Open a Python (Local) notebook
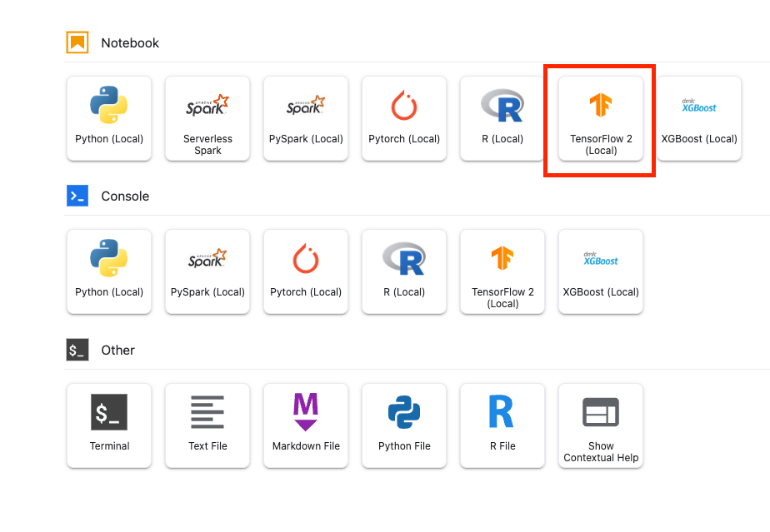This screenshot has width=770, height=532. click(x=109, y=118)
